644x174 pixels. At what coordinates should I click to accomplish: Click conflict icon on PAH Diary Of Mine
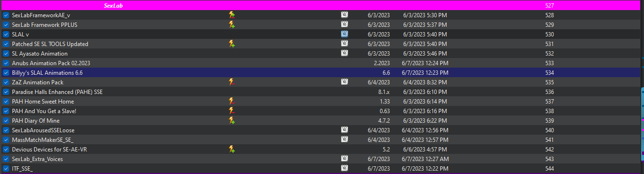pos(232,120)
